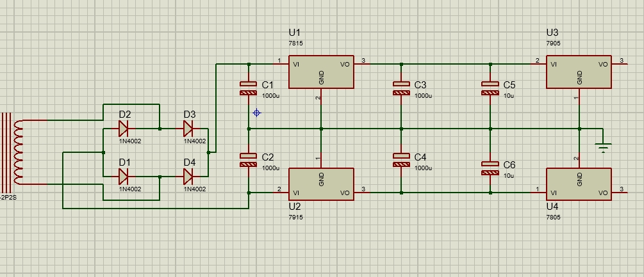
Task: Click the '1N4002' label under D3
Action: 195,141
